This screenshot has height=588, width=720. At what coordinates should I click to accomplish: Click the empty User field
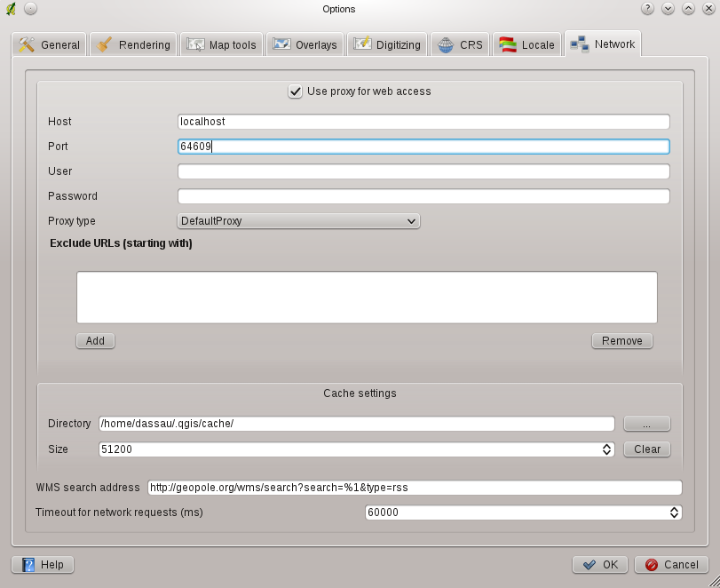click(x=423, y=171)
